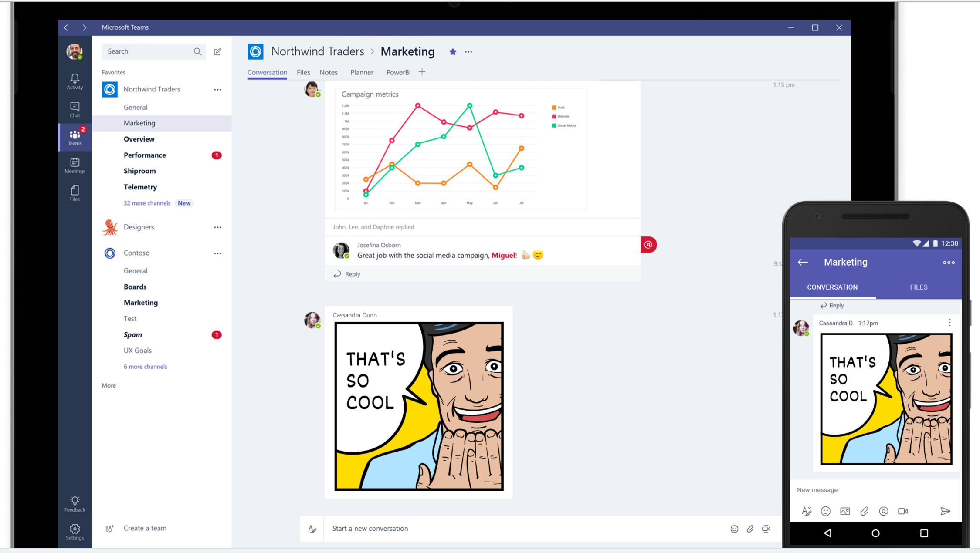Tap Reply on the phone conversation

832,305
